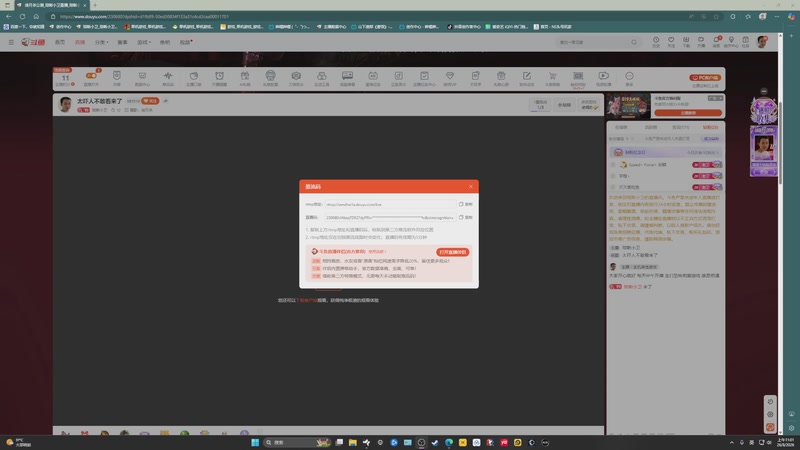Click the orange button under the ad banner
Viewport: 800px width, 450px height.
point(688,113)
